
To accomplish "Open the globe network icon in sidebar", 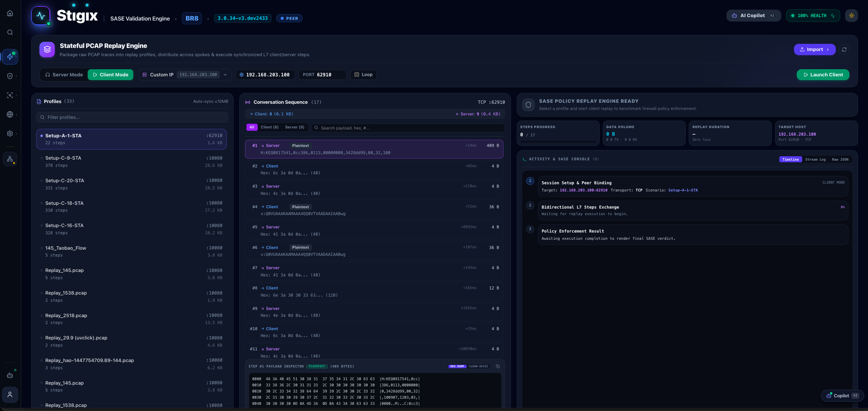I will click(x=10, y=114).
